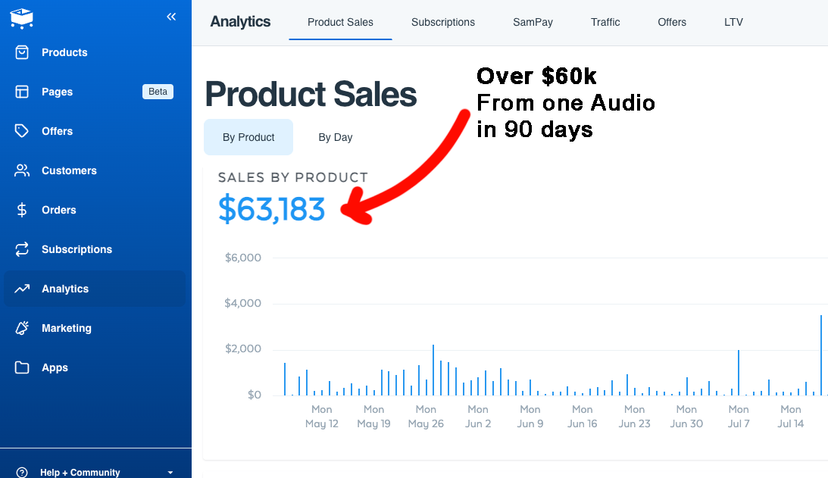Click the Marketing megaphone icon
Screen dimensions: 828x478
coord(22,328)
